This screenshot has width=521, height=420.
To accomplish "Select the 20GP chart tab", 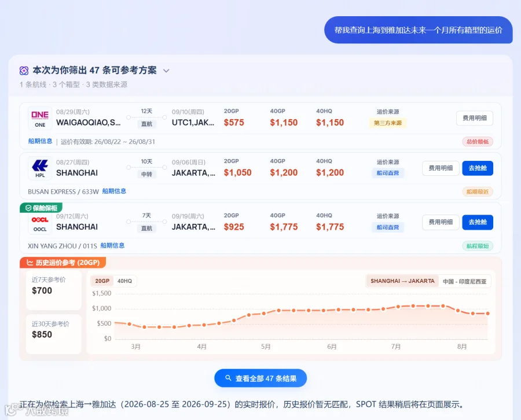I will tap(102, 281).
